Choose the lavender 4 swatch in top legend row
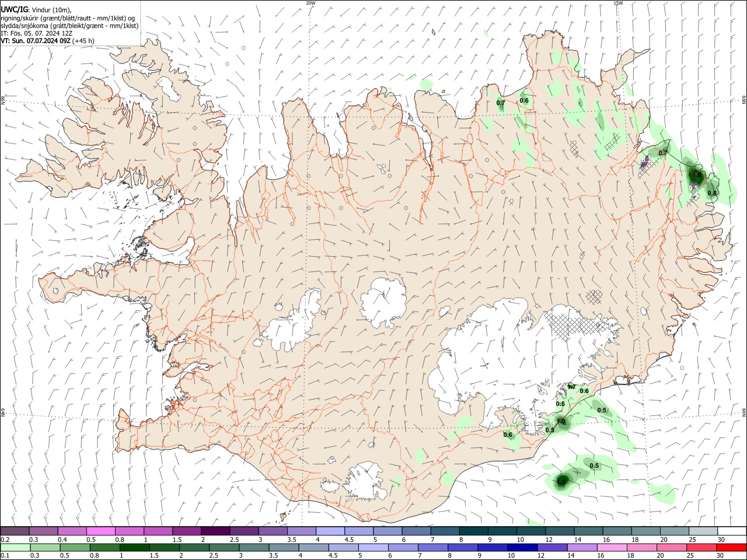The height and width of the screenshot is (560, 747). (330, 531)
